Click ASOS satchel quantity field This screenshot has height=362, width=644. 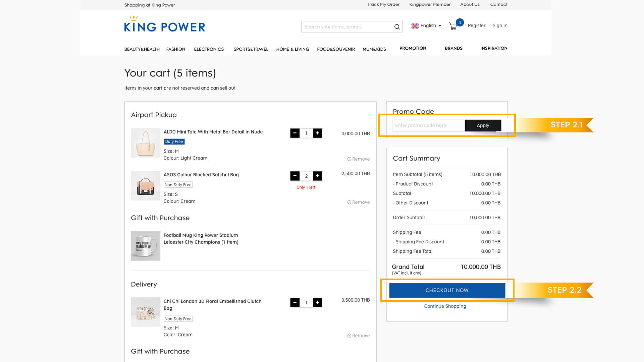click(x=306, y=176)
